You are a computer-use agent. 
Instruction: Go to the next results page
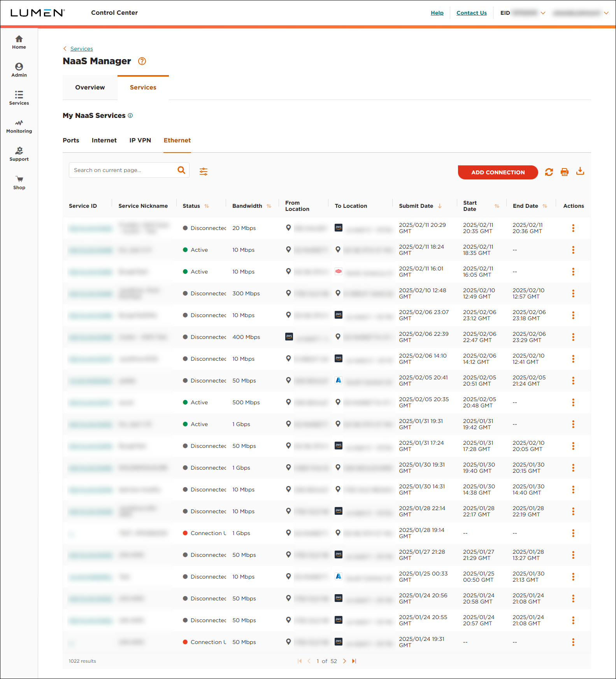tap(344, 661)
